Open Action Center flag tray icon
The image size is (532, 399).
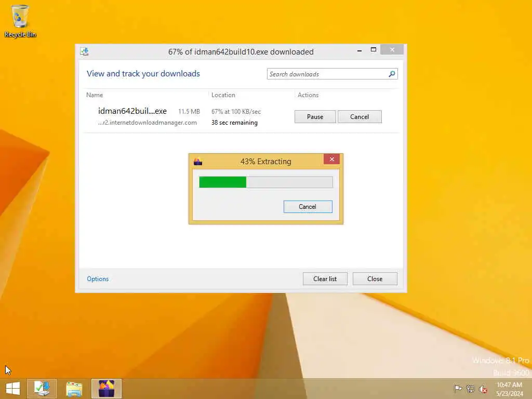coord(458,389)
